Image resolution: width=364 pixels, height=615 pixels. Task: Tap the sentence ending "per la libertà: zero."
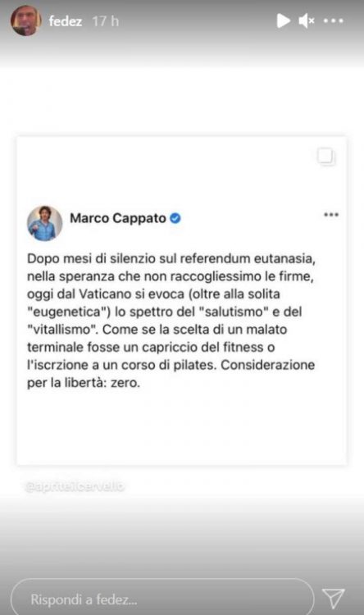83,383
